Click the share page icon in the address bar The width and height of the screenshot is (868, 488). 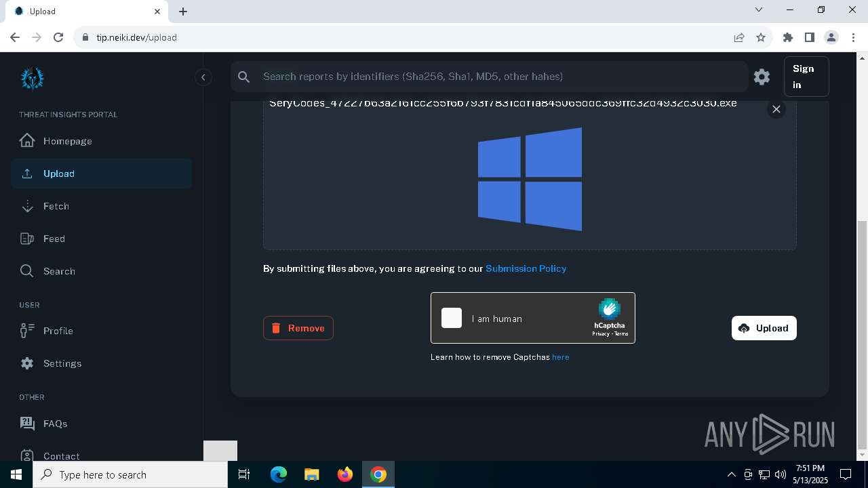click(x=739, y=37)
